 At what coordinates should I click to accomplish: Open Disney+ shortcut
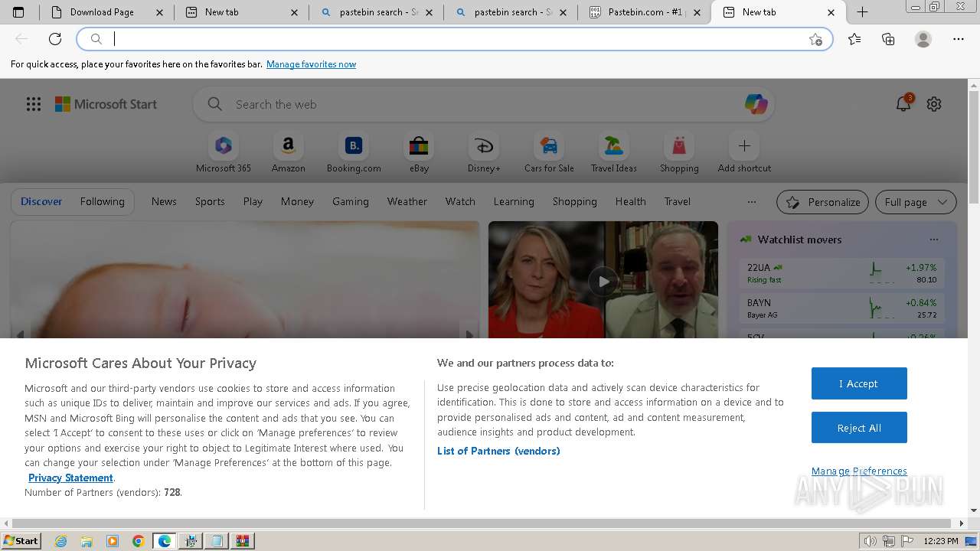(484, 152)
